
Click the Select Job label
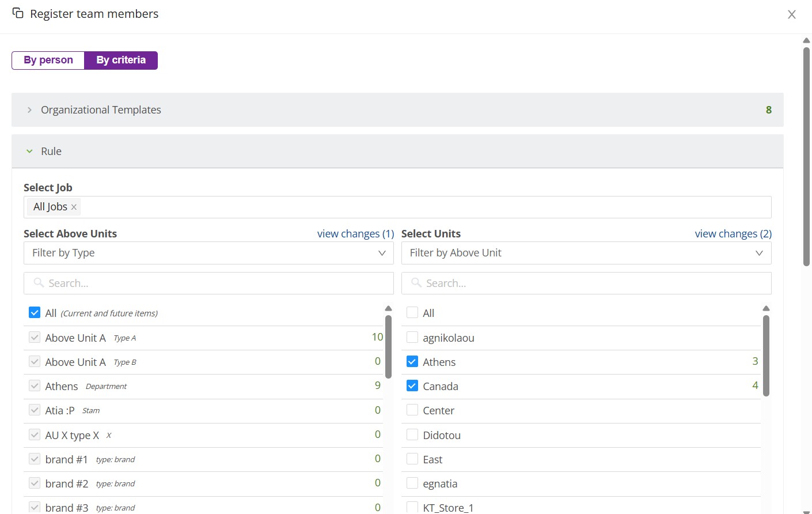pyautogui.click(x=48, y=187)
